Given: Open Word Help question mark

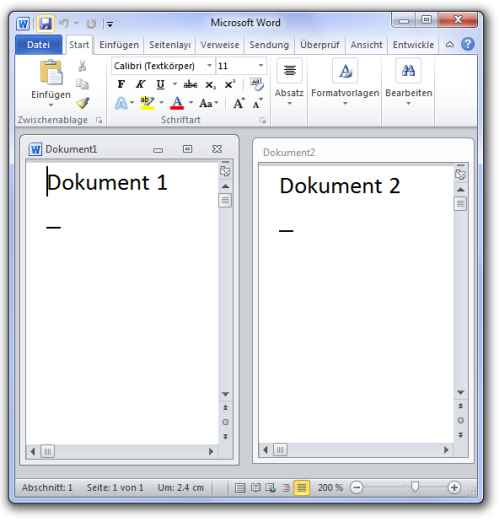Looking at the screenshot, I should tap(468, 44).
